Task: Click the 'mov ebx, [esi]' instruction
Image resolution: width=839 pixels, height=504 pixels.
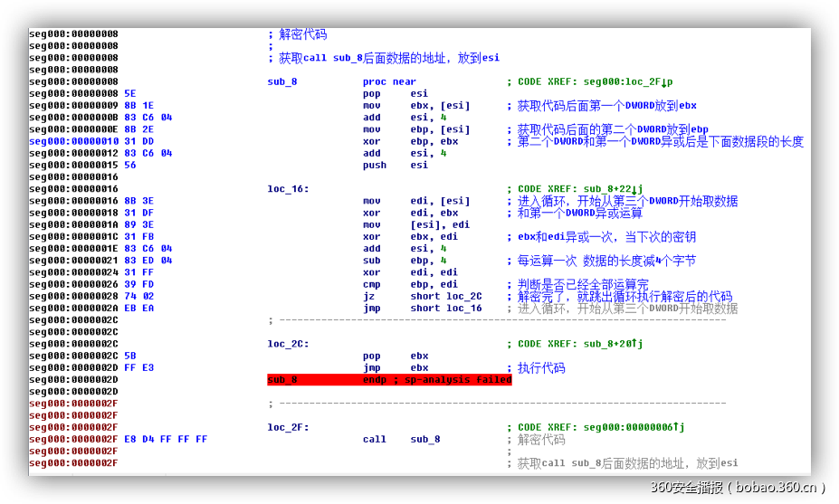Action: [416, 105]
